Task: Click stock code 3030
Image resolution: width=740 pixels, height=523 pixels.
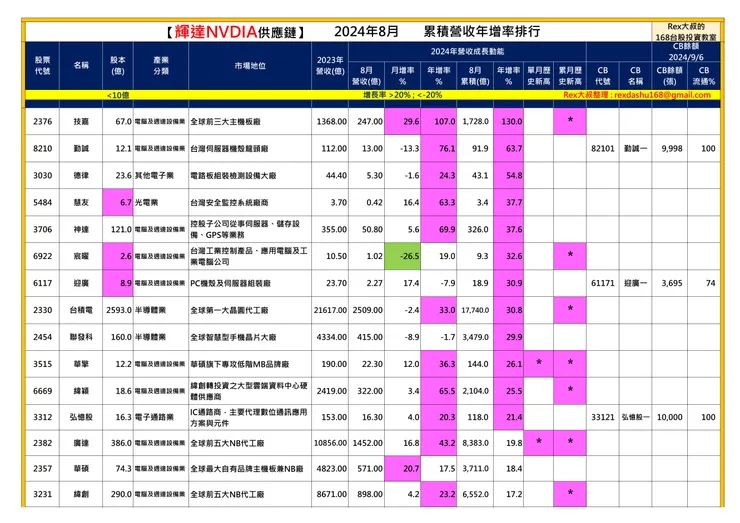Action: (42, 176)
